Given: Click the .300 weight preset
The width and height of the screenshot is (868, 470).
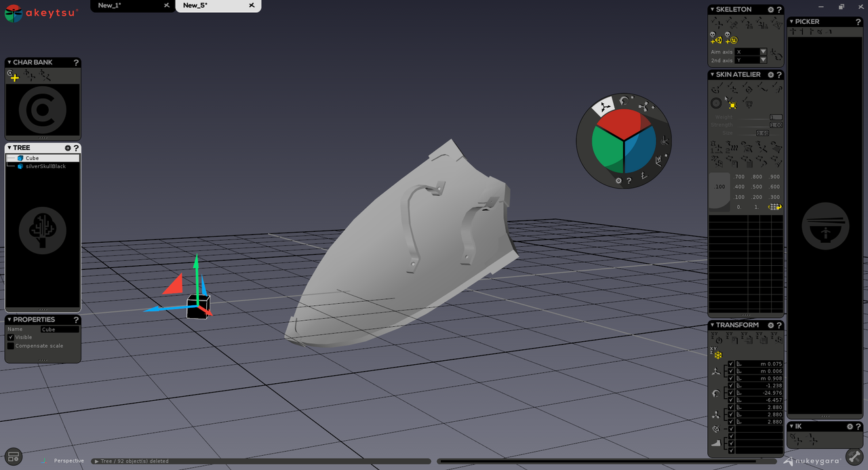Looking at the screenshot, I should pos(774,197).
